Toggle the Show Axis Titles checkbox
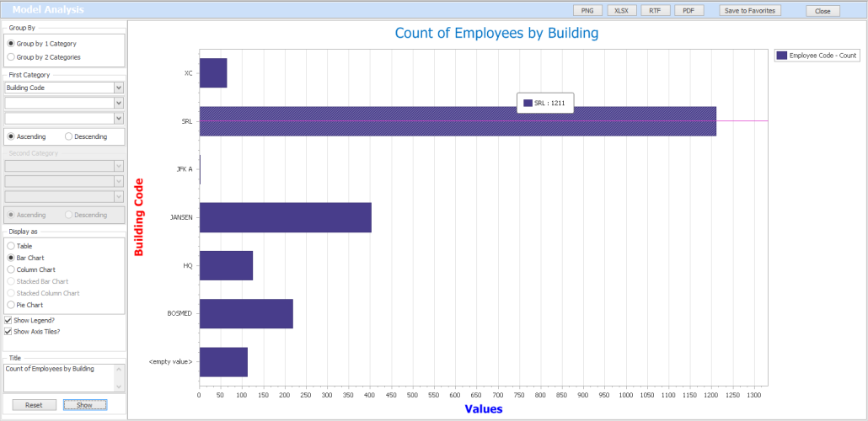Image resolution: width=868 pixels, height=421 pixels. pyautogui.click(x=8, y=332)
